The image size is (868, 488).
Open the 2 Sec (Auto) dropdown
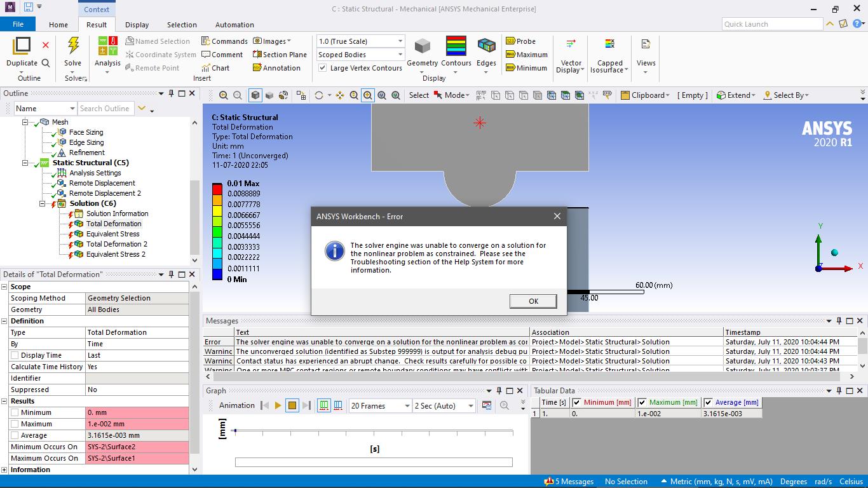click(x=444, y=405)
